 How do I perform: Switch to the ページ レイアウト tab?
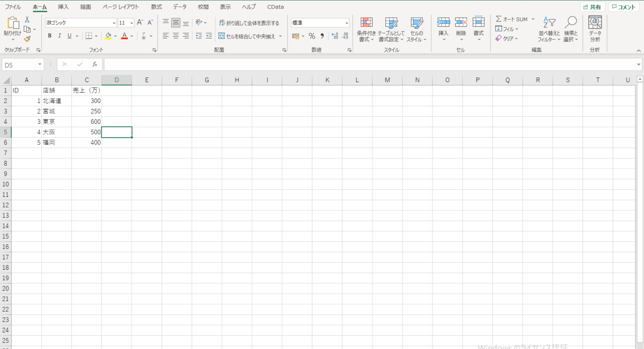pos(121,7)
